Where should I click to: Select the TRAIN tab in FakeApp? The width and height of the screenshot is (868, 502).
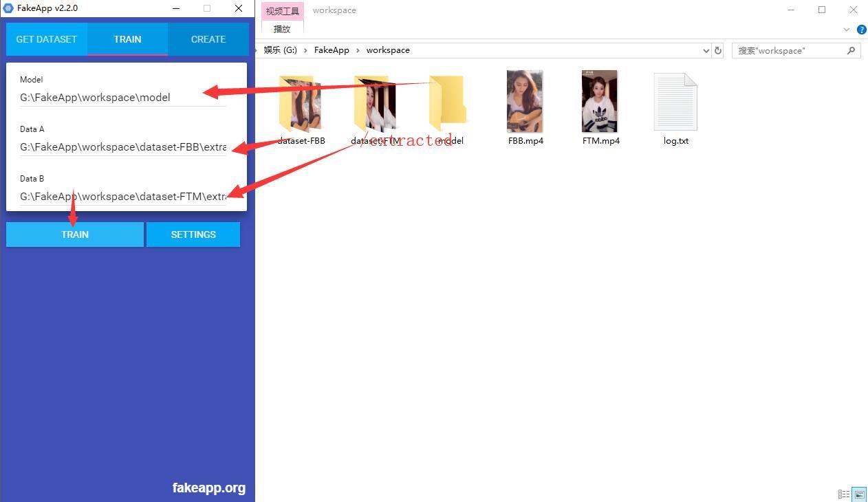coord(127,39)
